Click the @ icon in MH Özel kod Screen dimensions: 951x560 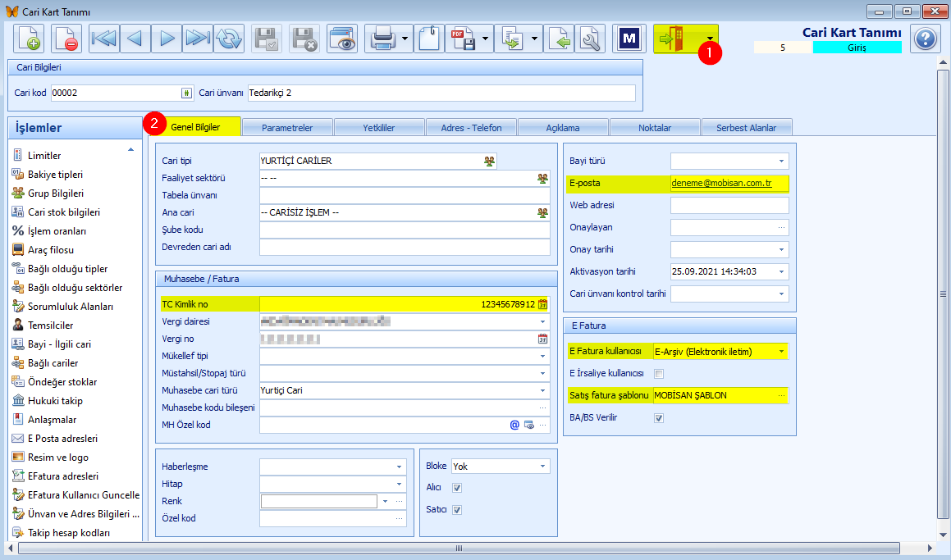click(514, 425)
